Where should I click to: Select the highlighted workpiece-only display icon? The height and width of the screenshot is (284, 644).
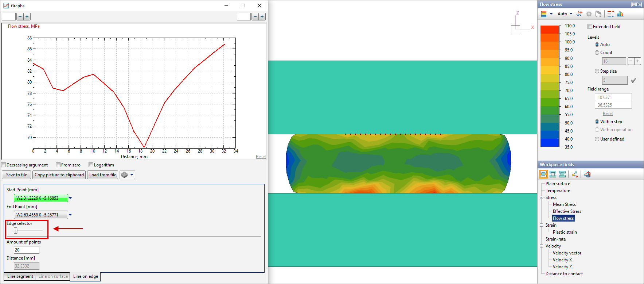[543, 174]
